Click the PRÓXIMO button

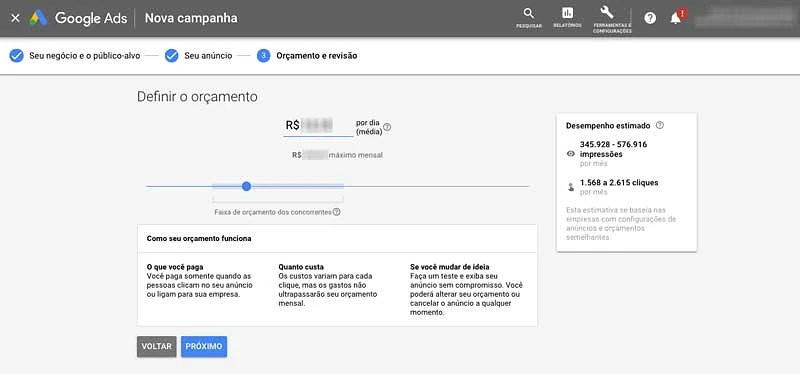(x=204, y=346)
